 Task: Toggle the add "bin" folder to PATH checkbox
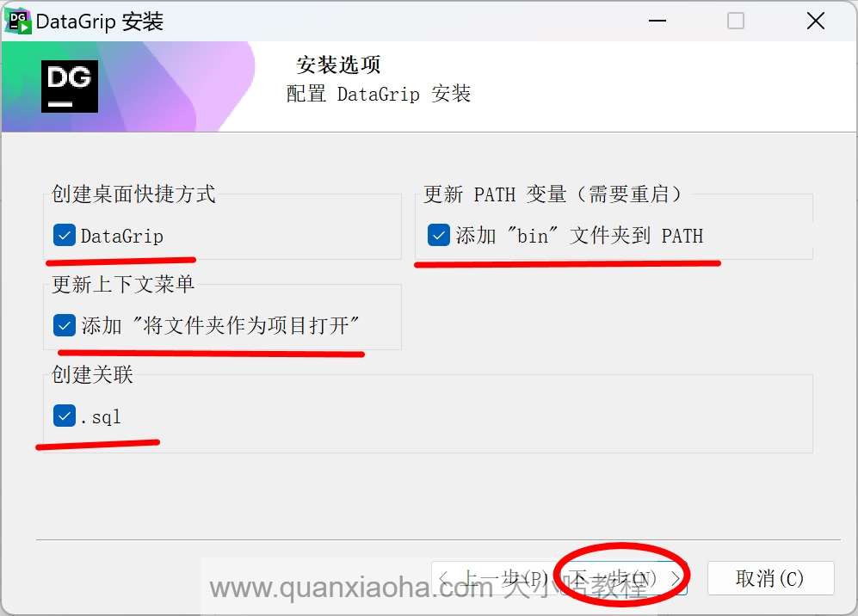coord(439,235)
